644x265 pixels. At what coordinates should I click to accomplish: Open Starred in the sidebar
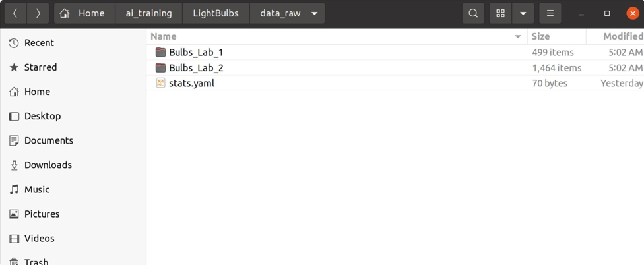coord(40,67)
